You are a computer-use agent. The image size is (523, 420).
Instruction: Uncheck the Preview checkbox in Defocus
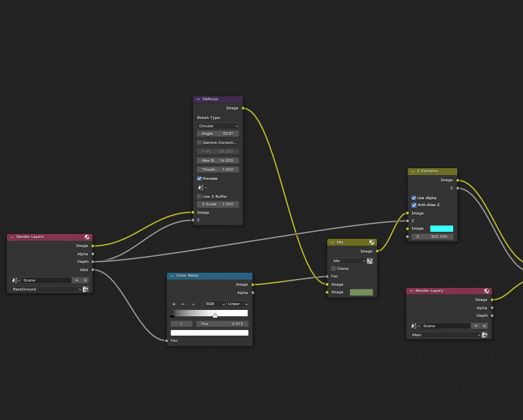coord(199,179)
